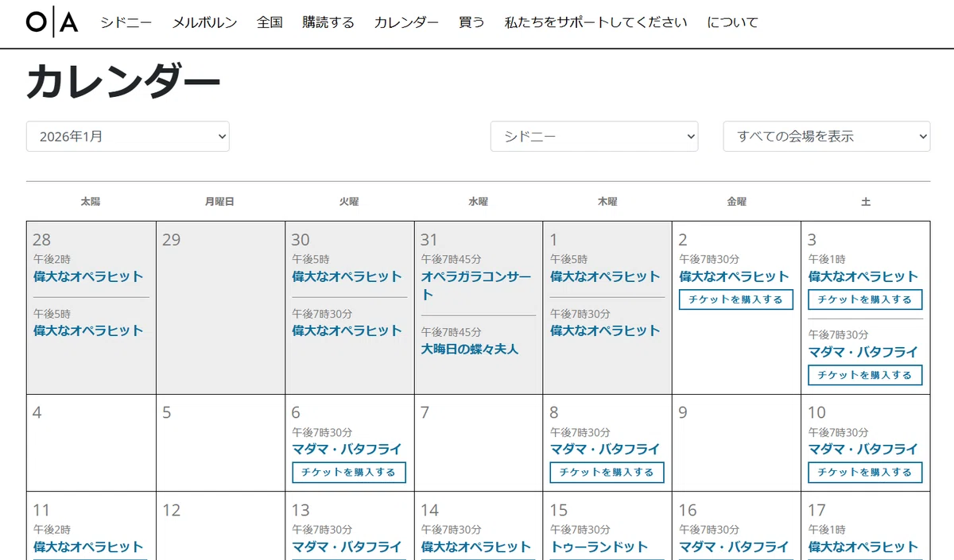This screenshot has width=954, height=560.
Task: Click the 月曜日 column header text
Action: 219,202
